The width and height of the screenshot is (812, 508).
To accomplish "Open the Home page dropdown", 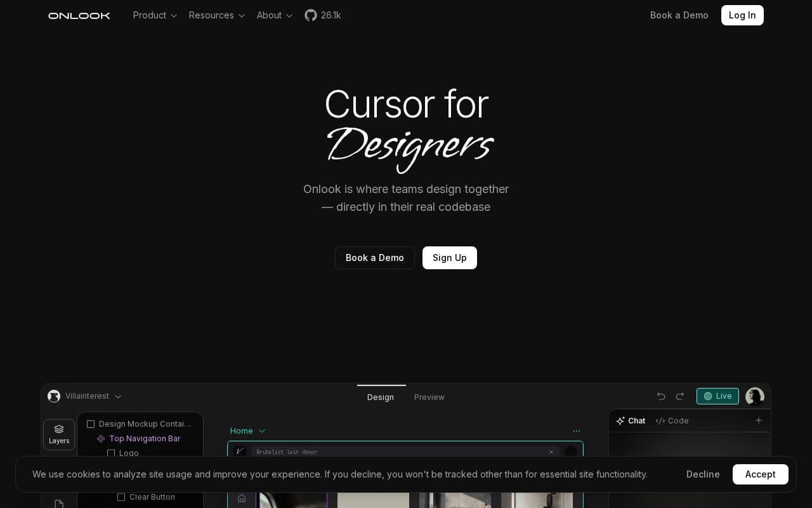I will pyautogui.click(x=248, y=431).
